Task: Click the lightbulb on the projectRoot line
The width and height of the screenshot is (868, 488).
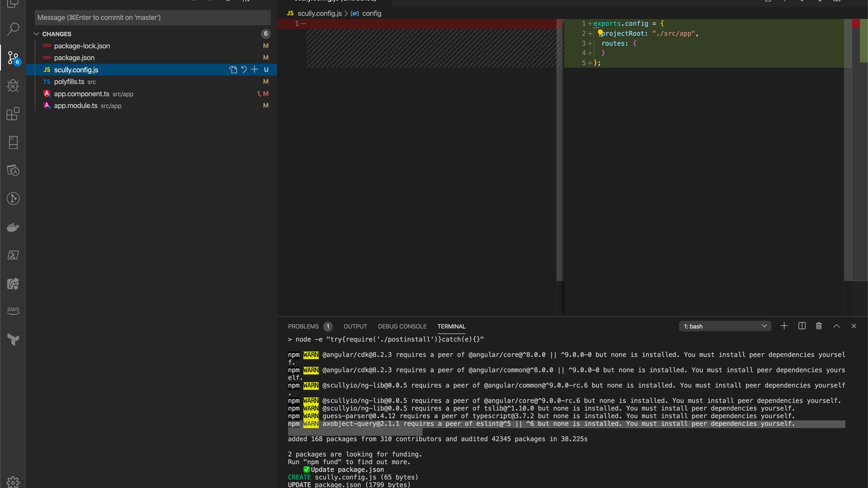Action: pyautogui.click(x=600, y=33)
